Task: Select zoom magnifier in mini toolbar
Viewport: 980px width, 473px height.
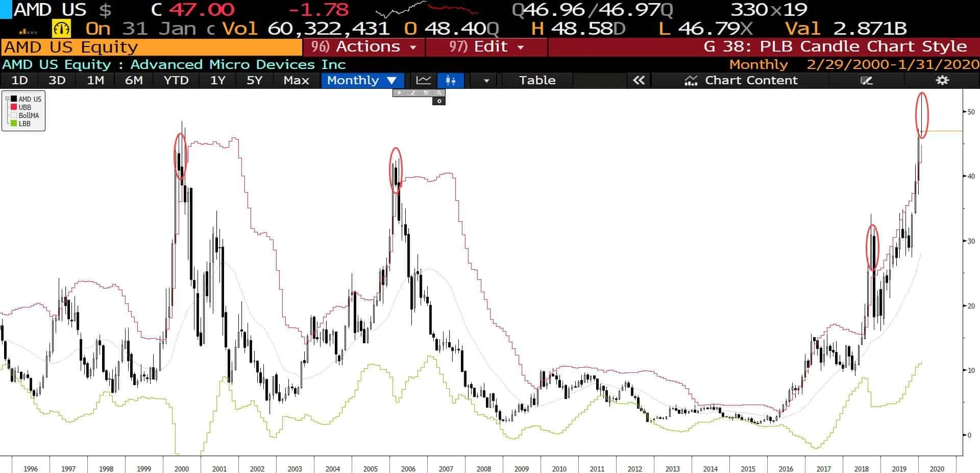Action: pyautogui.click(x=439, y=93)
